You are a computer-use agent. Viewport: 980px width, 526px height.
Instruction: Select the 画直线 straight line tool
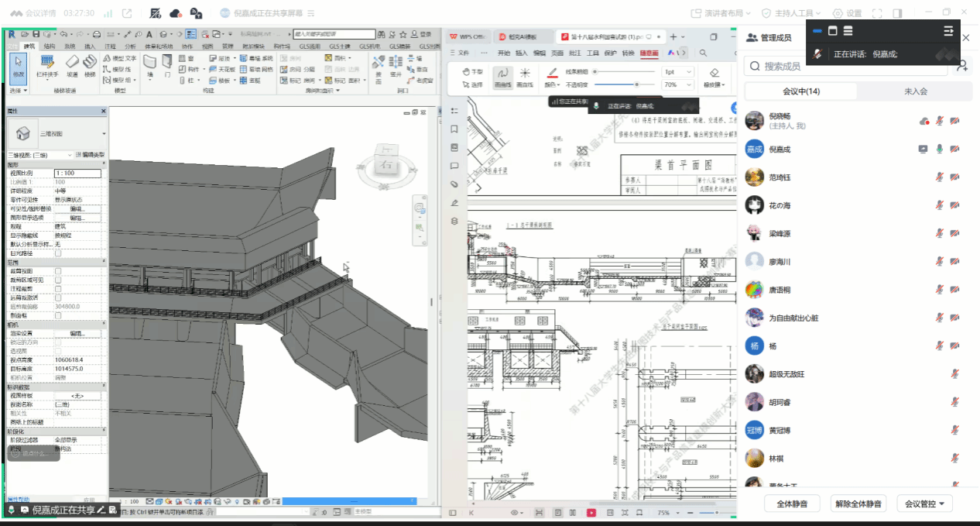pos(525,76)
